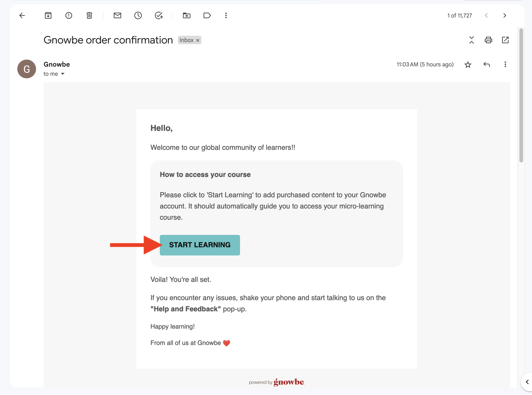Screen dimensions: 532x395
Task: Click the 'Welcome to our global community' line
Action: click(223, 147)
